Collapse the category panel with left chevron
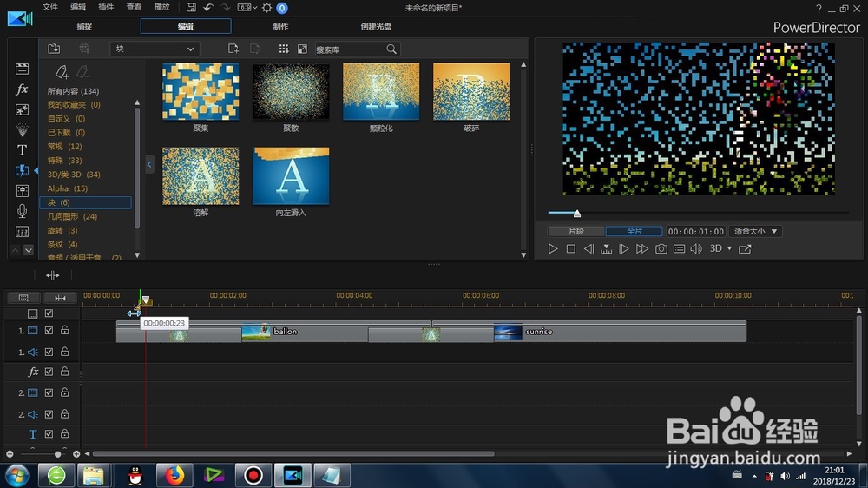868x488 pixels. (149, 164)
